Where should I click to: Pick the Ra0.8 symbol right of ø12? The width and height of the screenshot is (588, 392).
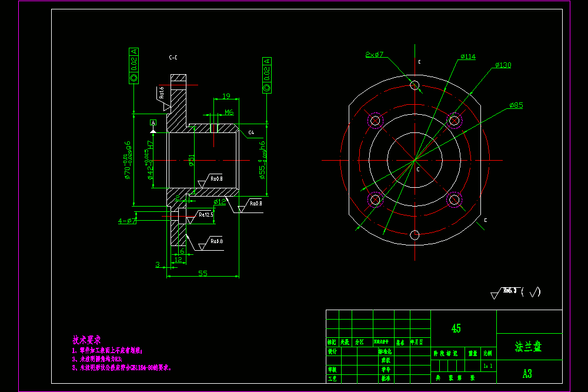[250, 205]
